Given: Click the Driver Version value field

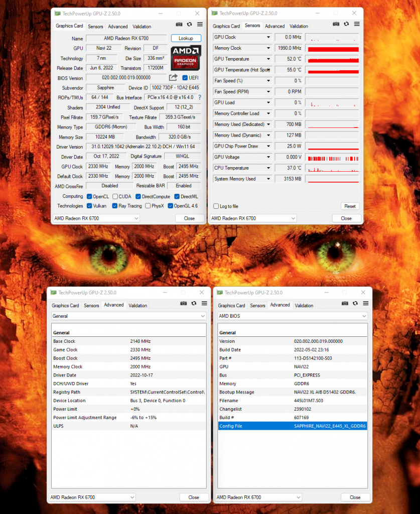Looking at the screenshot, I should (x=144, y=147).
